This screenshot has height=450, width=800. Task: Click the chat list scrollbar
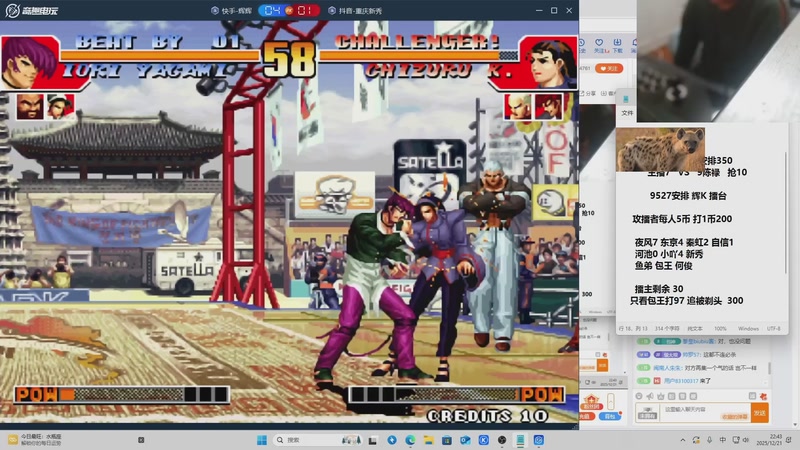click(x=769, y=367)
